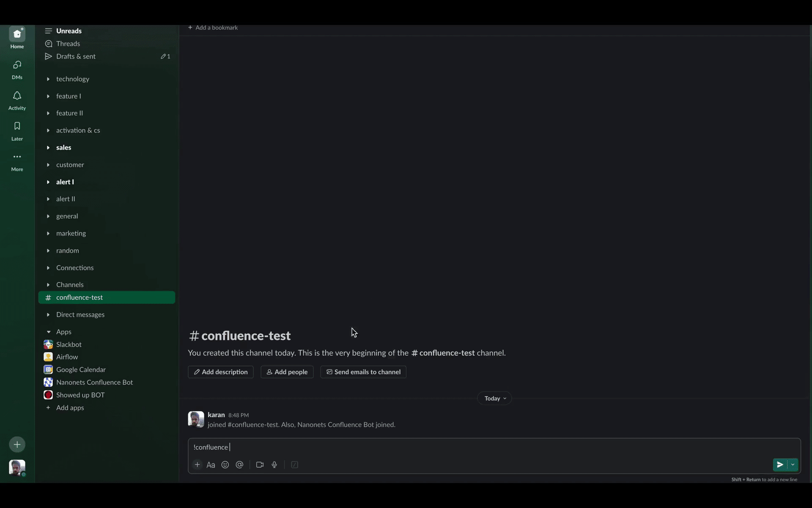The image size is (812, 508).
Task: Toggle text formatting with the Aa icon
Action: pyautogui.click(x=211, y=464)
